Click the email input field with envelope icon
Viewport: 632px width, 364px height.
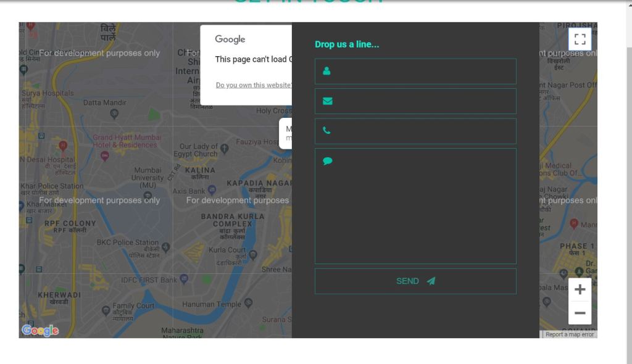click(415, 101)
